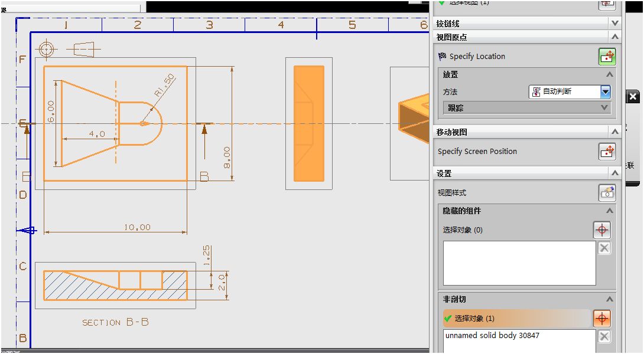644x354 pixels.
Task: Delete unnamed solid body 30847 with X button
Action: coord(604,336)
